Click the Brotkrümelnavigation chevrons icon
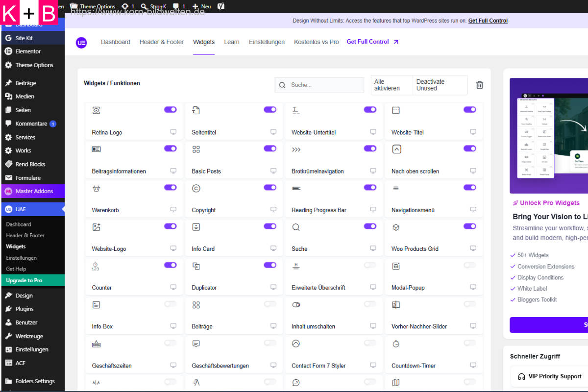588x392 pixels. 296,149
